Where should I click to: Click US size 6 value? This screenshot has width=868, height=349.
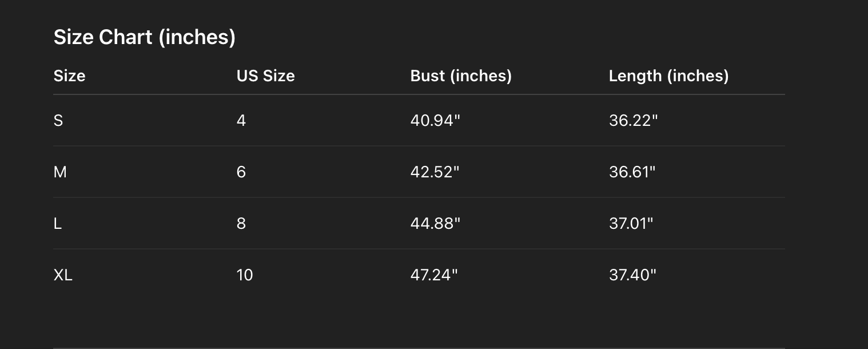pos(241,172)
